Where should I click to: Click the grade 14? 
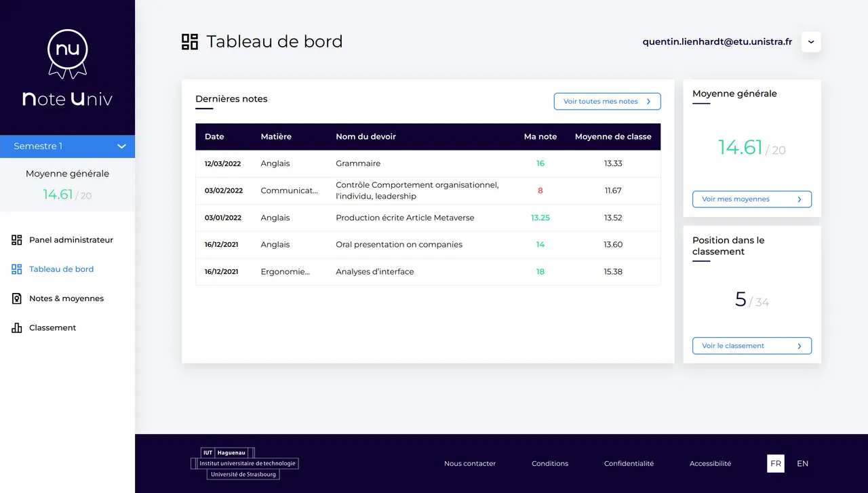[540, 245]
